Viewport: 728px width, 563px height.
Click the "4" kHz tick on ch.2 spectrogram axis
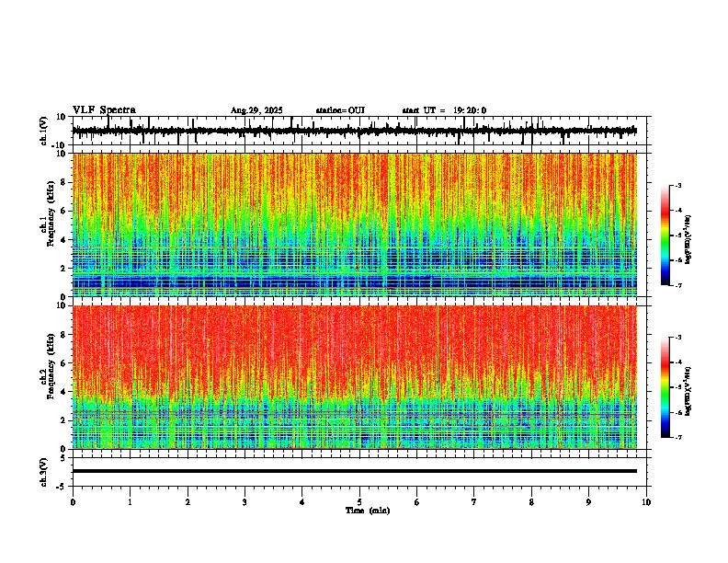[x=64, y=392]
